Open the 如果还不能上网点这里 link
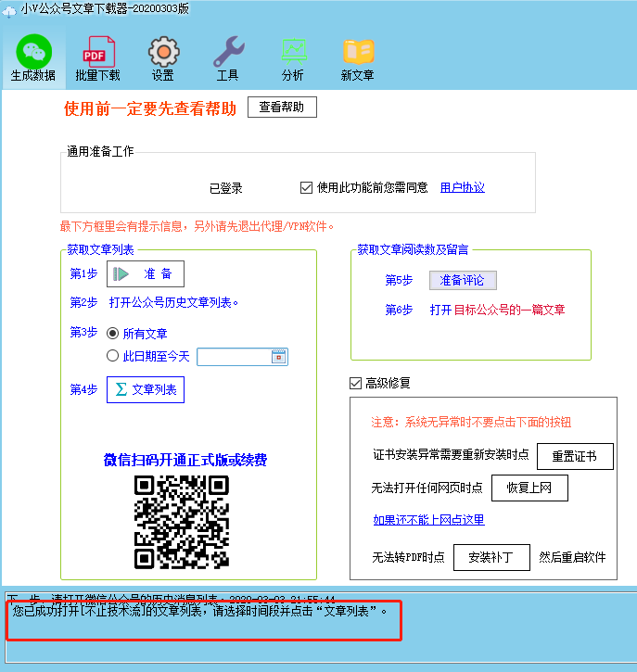The width and height of the screenshot is (637, 672). [428, 520]
